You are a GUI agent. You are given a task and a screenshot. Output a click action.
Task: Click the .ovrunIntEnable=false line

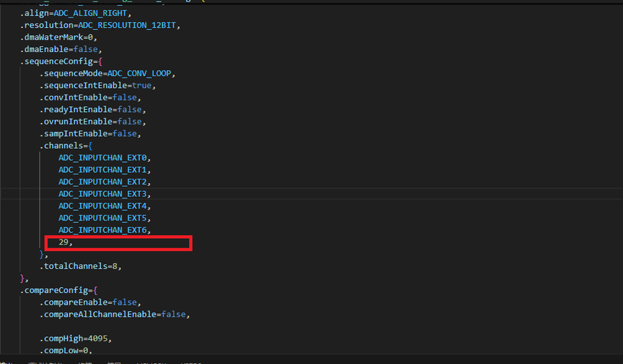click(x=91, y=122)
